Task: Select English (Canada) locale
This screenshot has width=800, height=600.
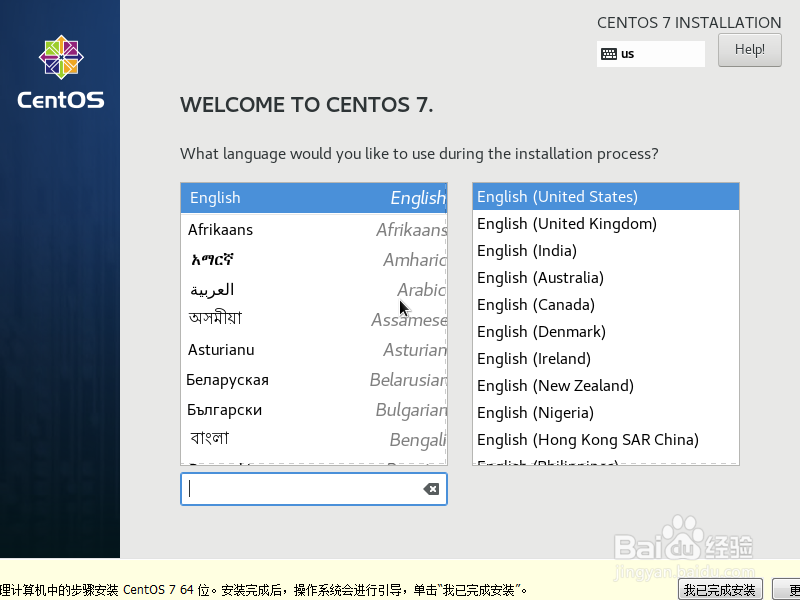Action: click(567, 304)
